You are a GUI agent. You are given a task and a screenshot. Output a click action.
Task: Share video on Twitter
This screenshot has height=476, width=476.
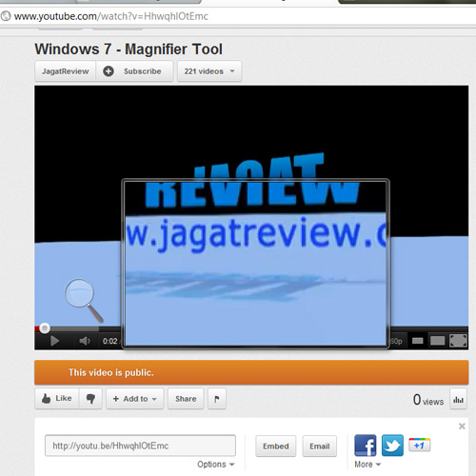tap(392, 446)
